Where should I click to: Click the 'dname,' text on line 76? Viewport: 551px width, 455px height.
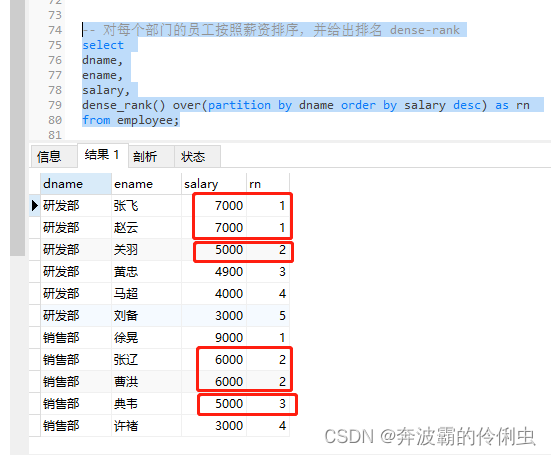pyautogui.click(x=102, y=60)
